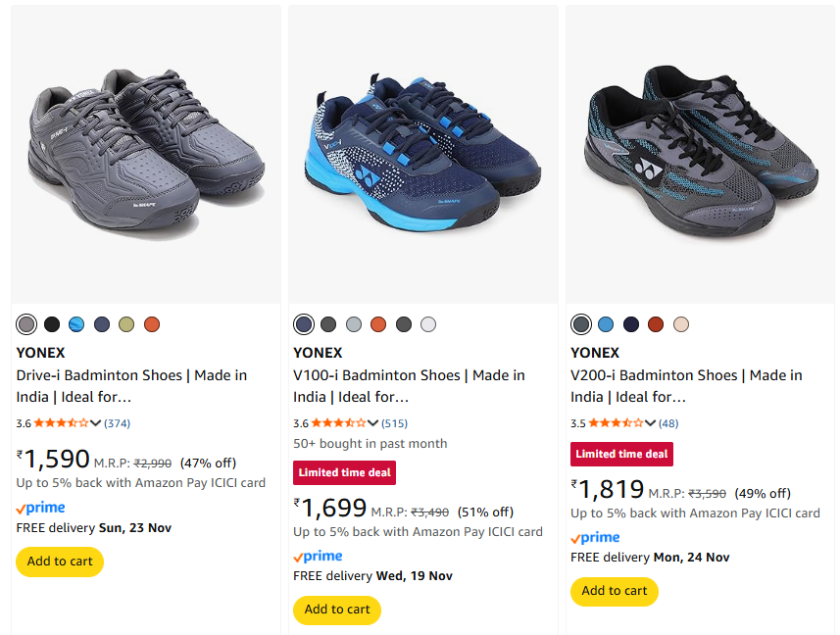Expand rating breakdown chevron for V200-i shoes
The height and width of the screenshot is (635, 840).
(x=650, y=423)
